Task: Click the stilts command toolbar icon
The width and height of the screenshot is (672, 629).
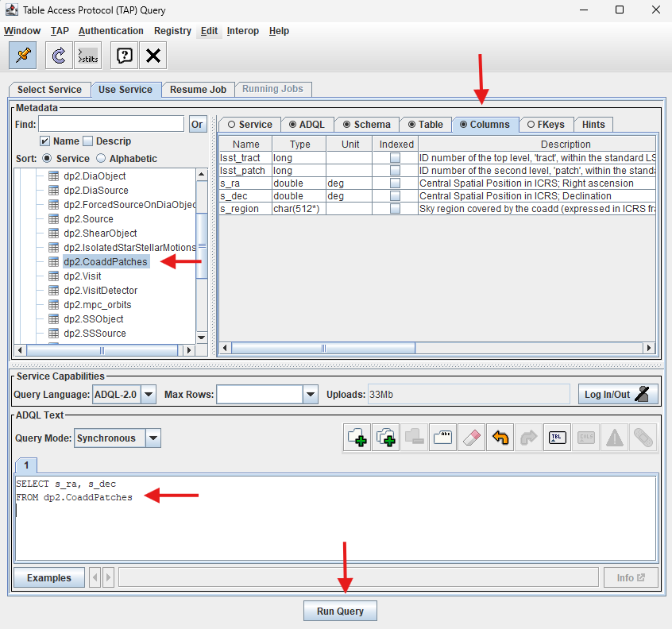Action: pyautogui.click(x=88, y=56)
